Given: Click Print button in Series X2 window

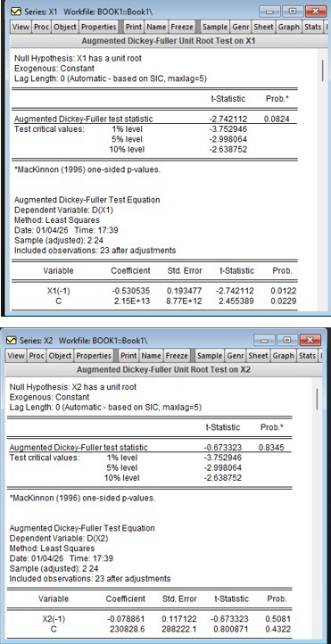Looking at the screenshot, I should pos(128,356).
